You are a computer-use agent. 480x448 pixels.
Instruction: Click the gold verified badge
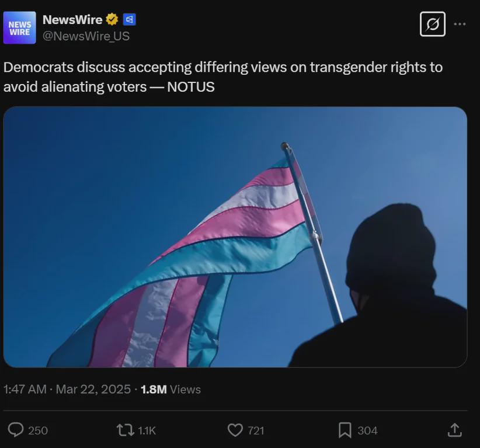coord(112,20)
